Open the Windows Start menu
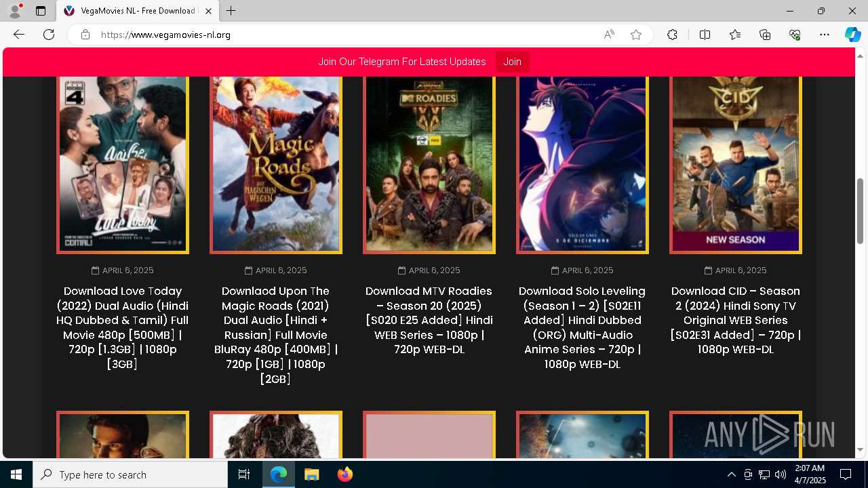The height and width of the screenshot is (488, 868). (16, 474)
